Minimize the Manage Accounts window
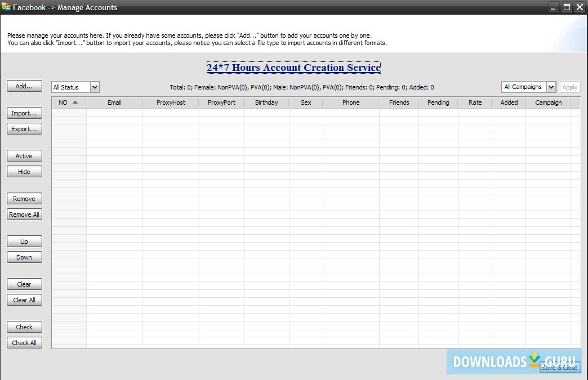The width and height of the screenshot is (588, 380). coord(553,7)
